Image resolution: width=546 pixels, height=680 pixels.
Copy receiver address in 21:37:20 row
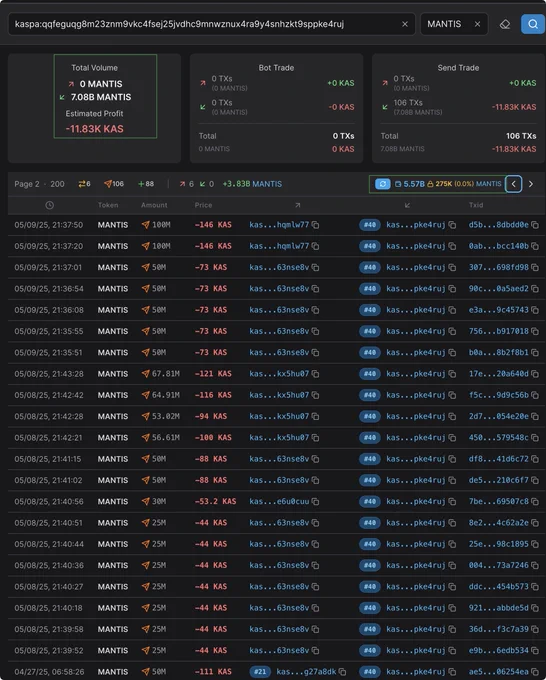(452, 246)
